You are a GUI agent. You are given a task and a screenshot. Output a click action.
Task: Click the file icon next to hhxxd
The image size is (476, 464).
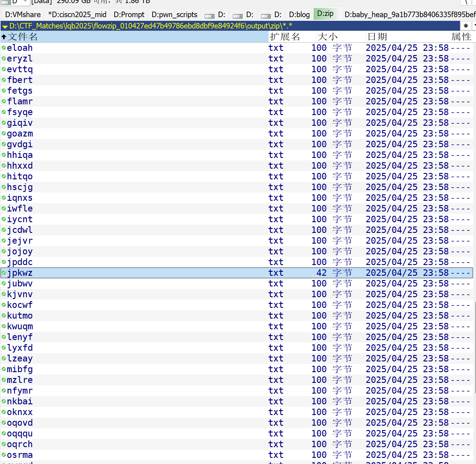coord(4,166)
